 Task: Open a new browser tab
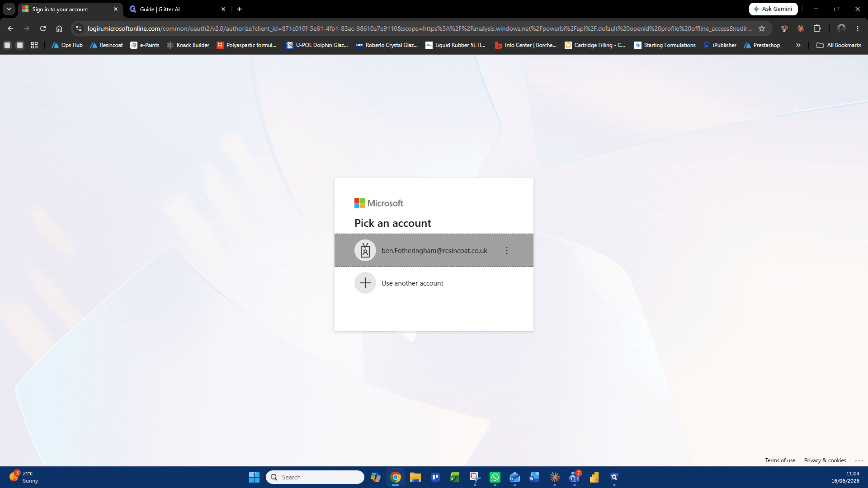pos(240,9)
